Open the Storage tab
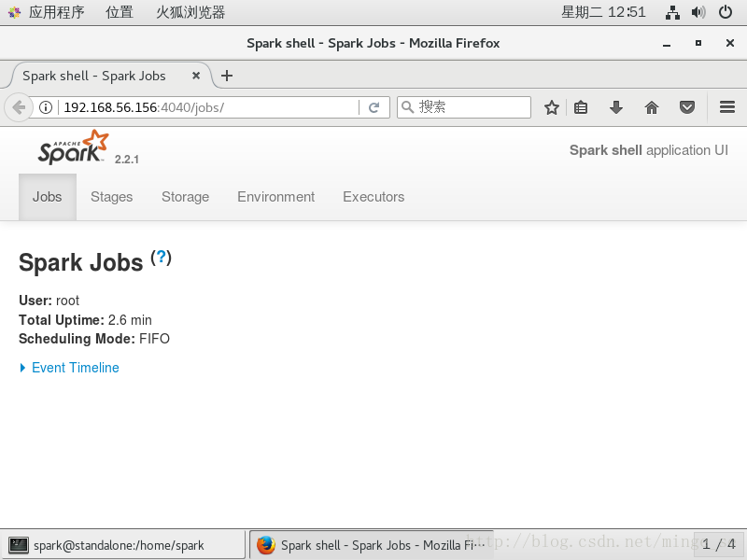The image size is (747, 560). point(185,197)
